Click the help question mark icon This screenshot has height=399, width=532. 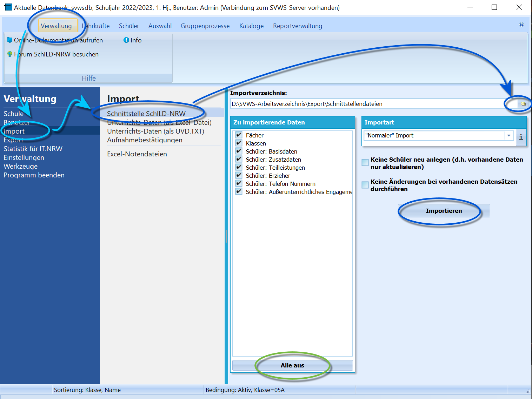click(521, 25)
